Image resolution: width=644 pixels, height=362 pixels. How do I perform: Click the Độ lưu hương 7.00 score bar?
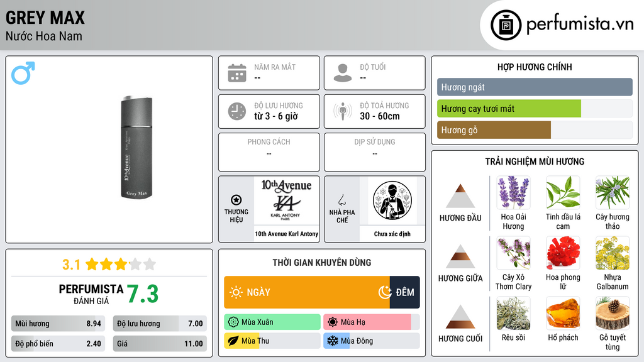pyautogui.click(x=160, y=324)
